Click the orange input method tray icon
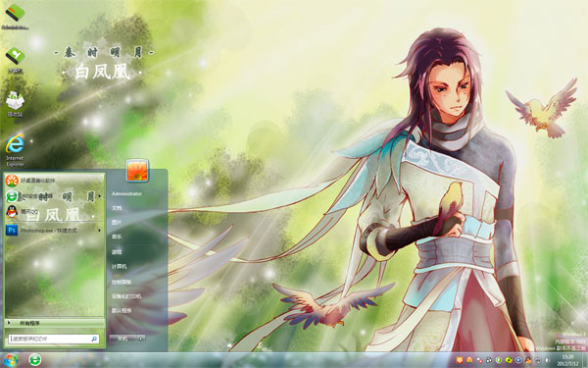The image size is (588, 368). tap(460, 360)
